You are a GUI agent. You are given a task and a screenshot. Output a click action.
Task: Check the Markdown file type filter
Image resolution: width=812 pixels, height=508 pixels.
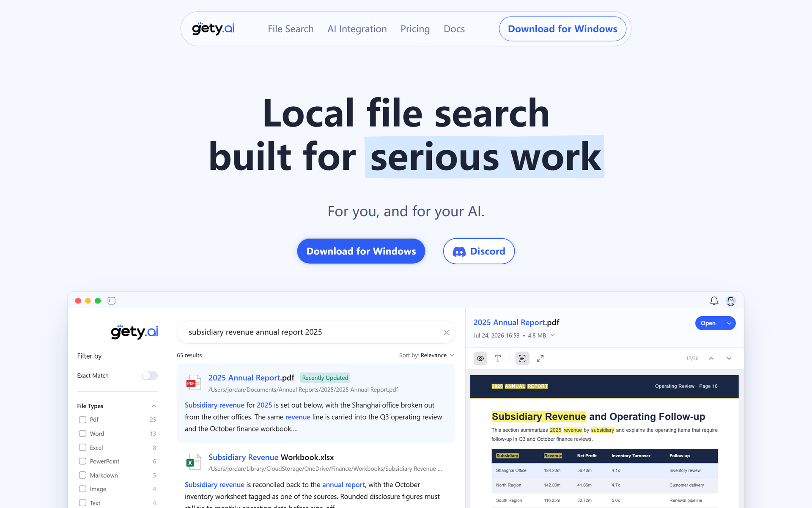[x=82, y=475]
